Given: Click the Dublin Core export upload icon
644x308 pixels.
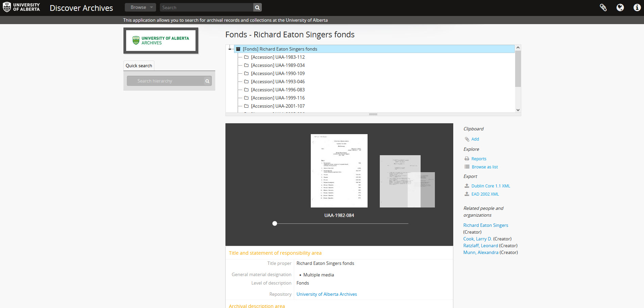Looking at the screenshot, I should [x=467, y=186].
